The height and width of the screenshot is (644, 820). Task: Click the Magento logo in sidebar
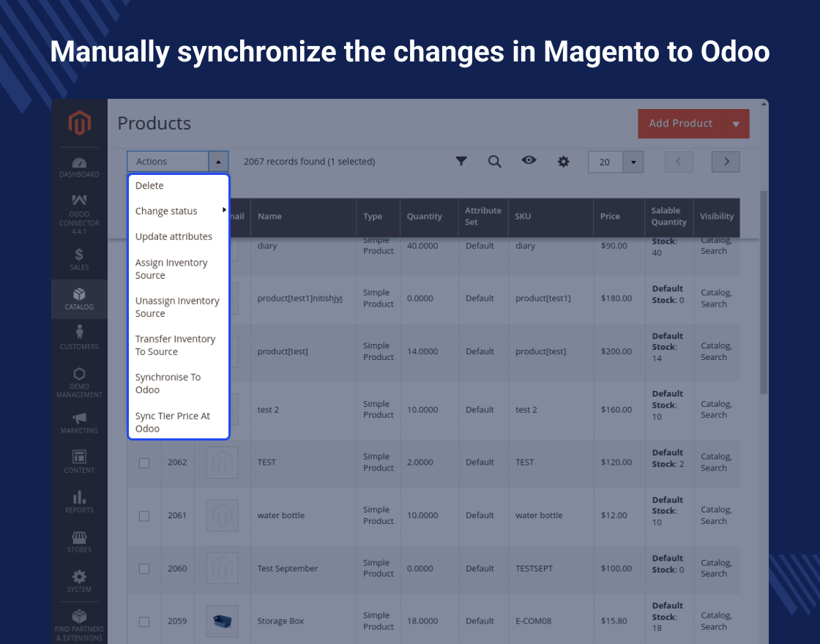pyautogui.click(x=80, y=123)
